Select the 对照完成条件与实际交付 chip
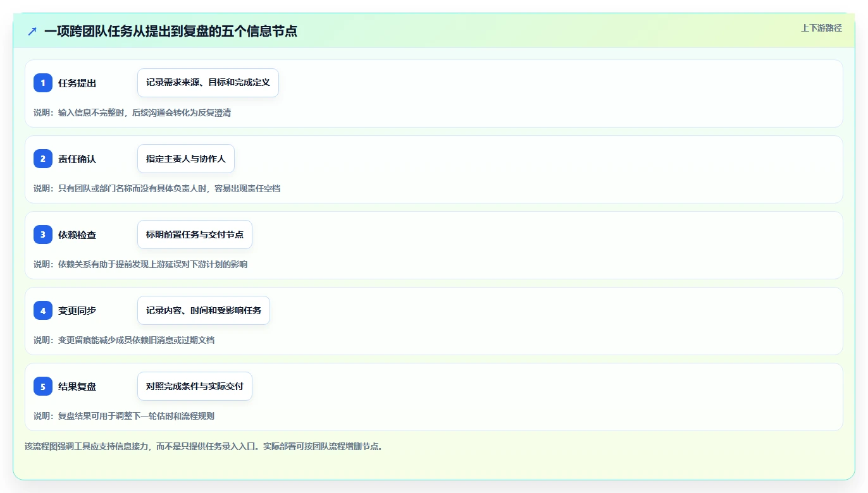 pos(195,386)
